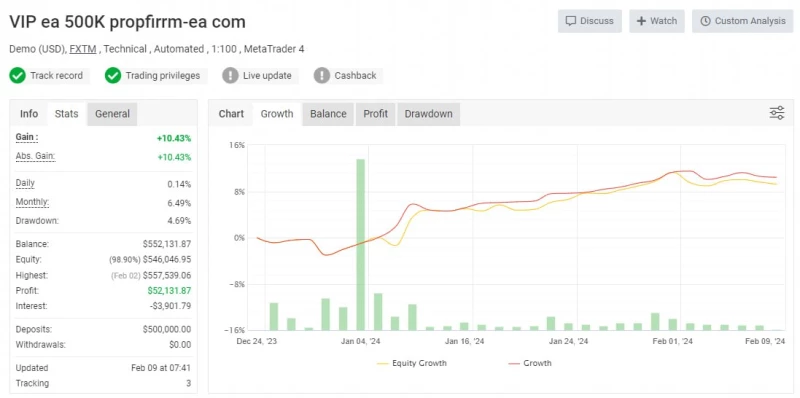Click the Monthly label in stats
Screen dimensions: 800x398
coord(32,202)
